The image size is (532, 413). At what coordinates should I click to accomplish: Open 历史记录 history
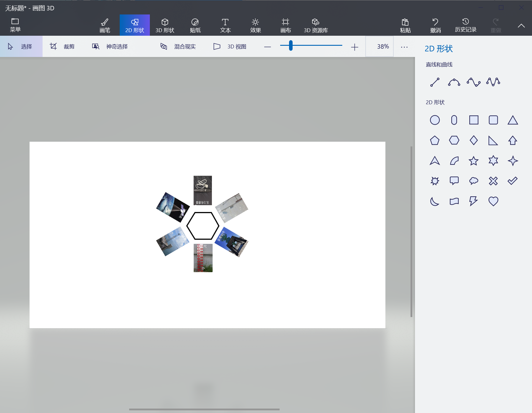(x=465, y=25)
